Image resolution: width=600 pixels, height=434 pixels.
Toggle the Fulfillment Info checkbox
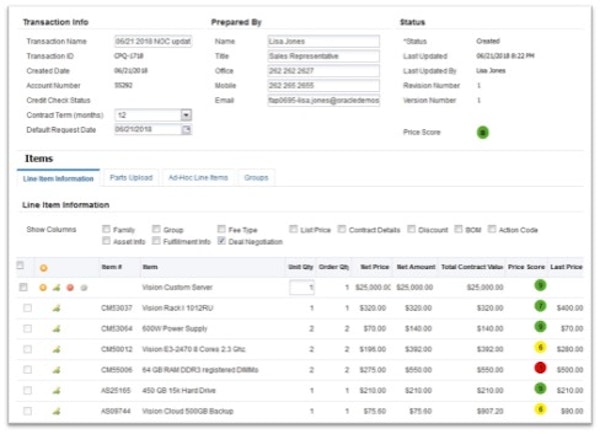click(x=156, y=241)
